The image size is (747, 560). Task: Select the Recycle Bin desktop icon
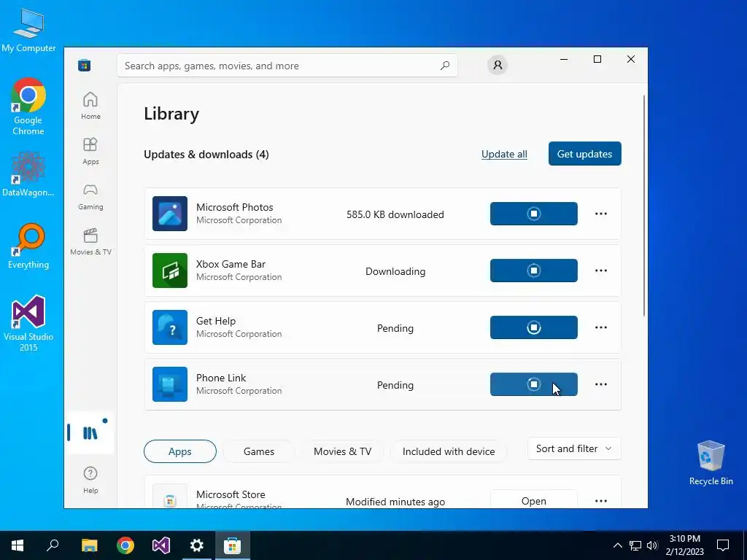[x=711, y=463]
